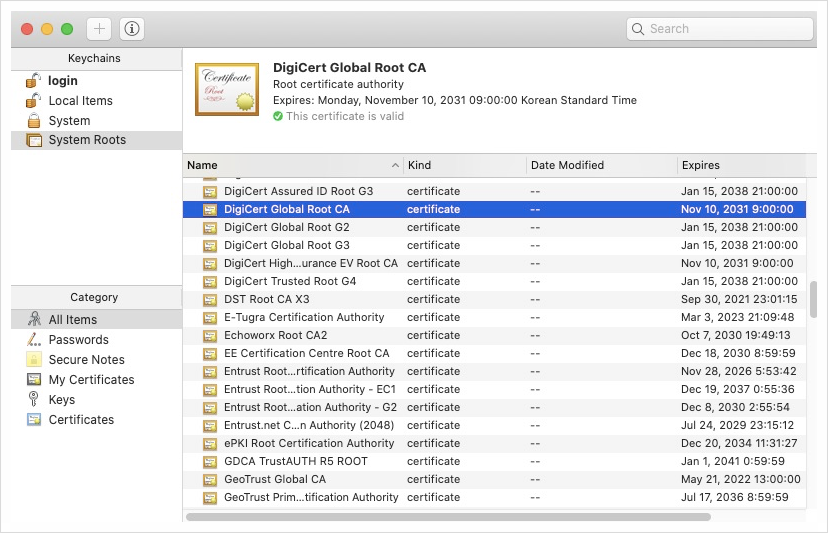
Task: Click the magnifier icon in search field
Action: pos(638,29)
